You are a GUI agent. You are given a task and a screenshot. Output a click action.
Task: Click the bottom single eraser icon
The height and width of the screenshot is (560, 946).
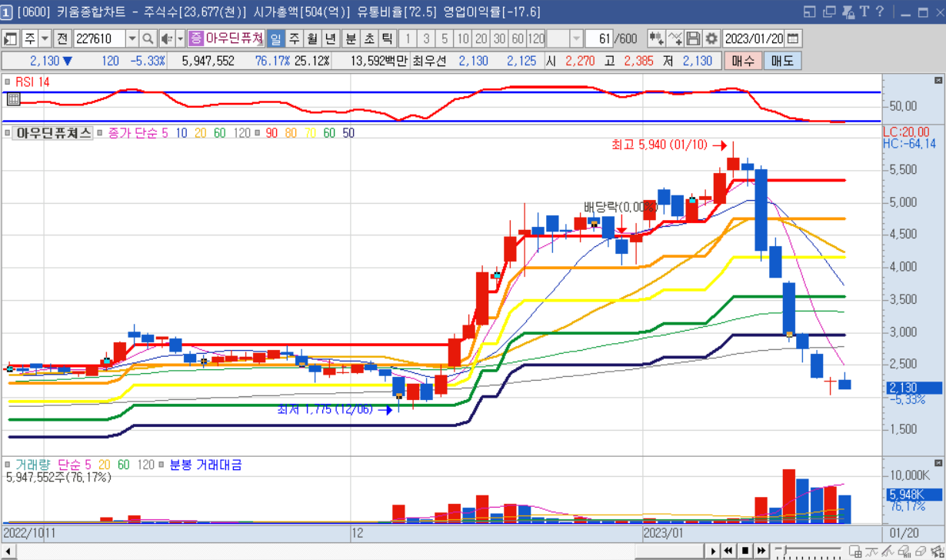coord(919,551)
